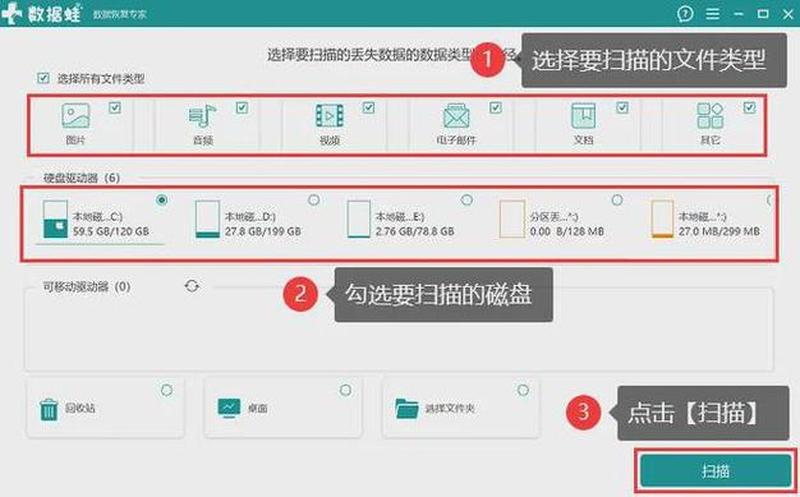Uncheck the 电子邮件 file type checkbox

coord(495,108)
